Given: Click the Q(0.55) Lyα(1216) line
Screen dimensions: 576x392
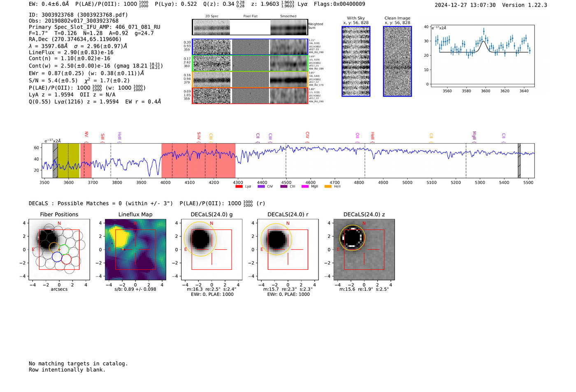Looking at the screenshot, I should pos(95,102).
